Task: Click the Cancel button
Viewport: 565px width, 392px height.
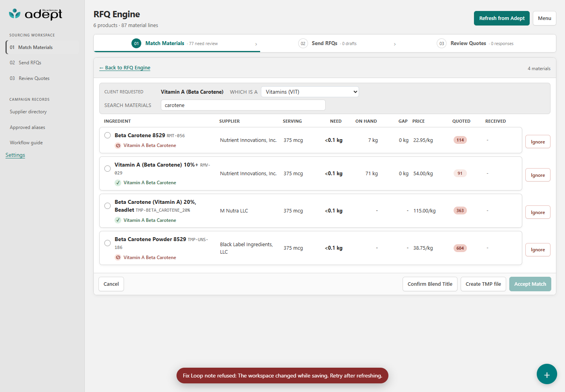Action: [x=111, y=284]
